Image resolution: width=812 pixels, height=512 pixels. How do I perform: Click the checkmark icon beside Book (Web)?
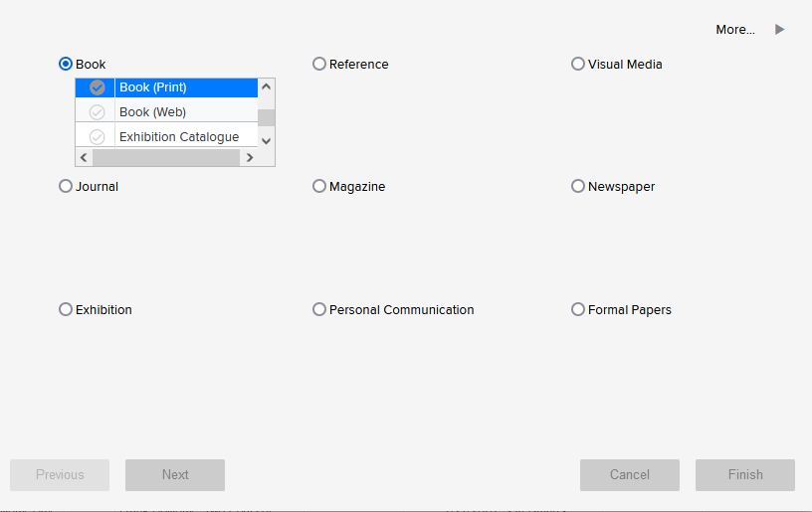97,112
